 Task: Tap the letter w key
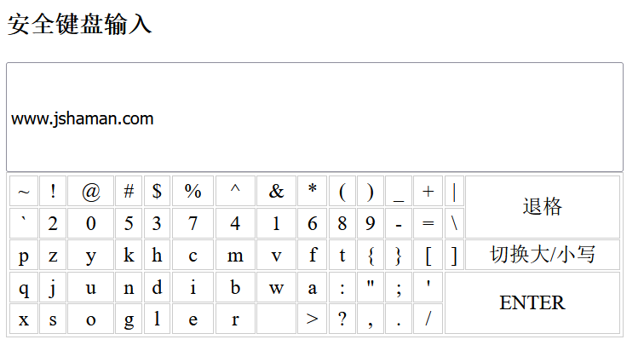coord(276,287)
